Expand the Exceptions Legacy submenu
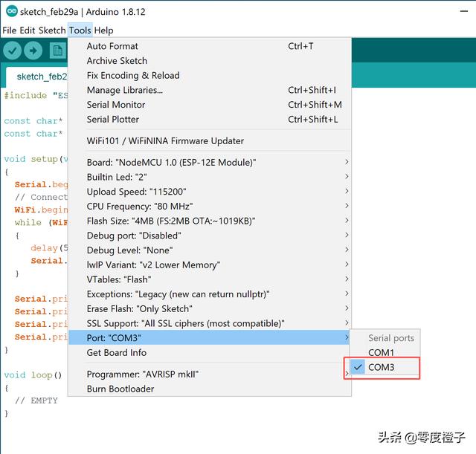The image size is (476, 454). click(x=210, y=294)
